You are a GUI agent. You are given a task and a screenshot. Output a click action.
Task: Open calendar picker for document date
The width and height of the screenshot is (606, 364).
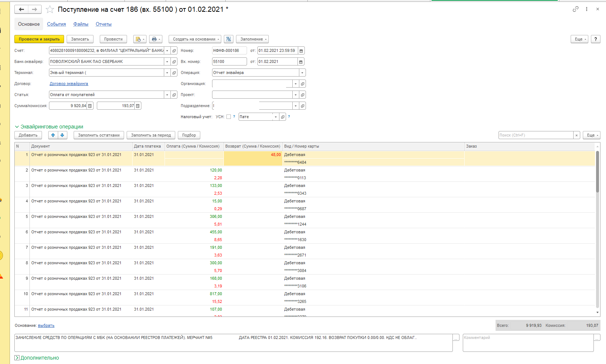coord(301,51)
